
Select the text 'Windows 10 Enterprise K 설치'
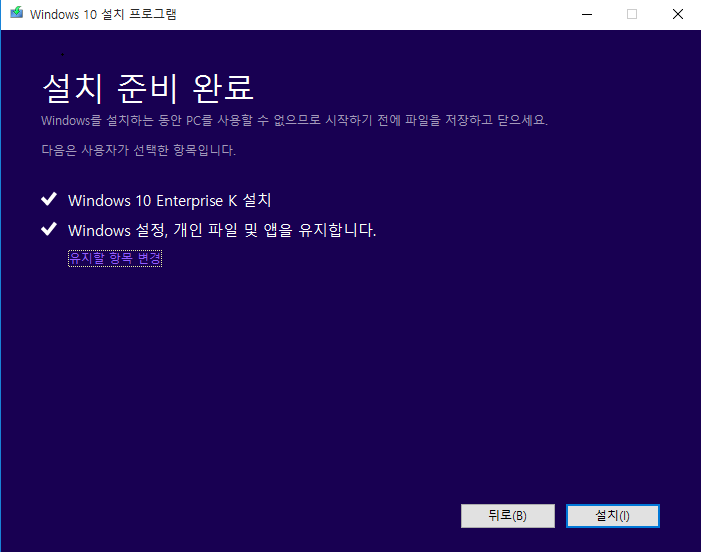coord(169,200)
